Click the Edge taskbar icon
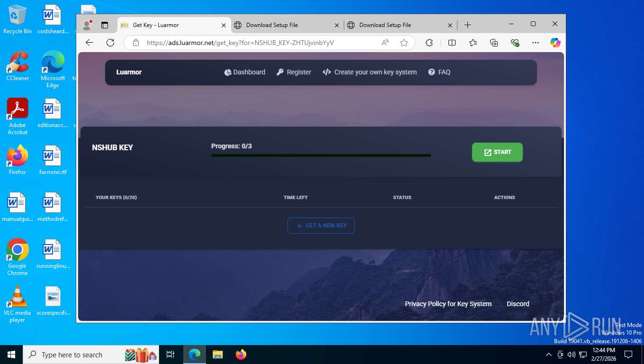 195,355
